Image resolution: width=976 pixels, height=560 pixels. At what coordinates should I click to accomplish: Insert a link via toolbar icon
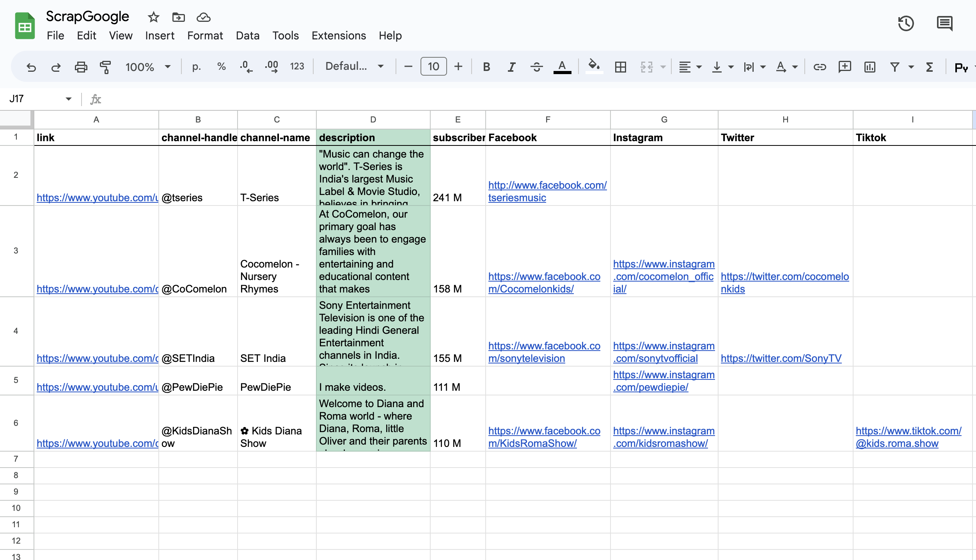pyautogui.click(x=820, y=67)
